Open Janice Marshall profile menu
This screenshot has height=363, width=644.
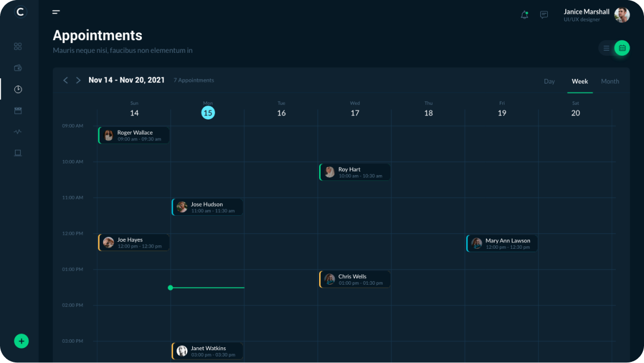(x=596, y=15)
